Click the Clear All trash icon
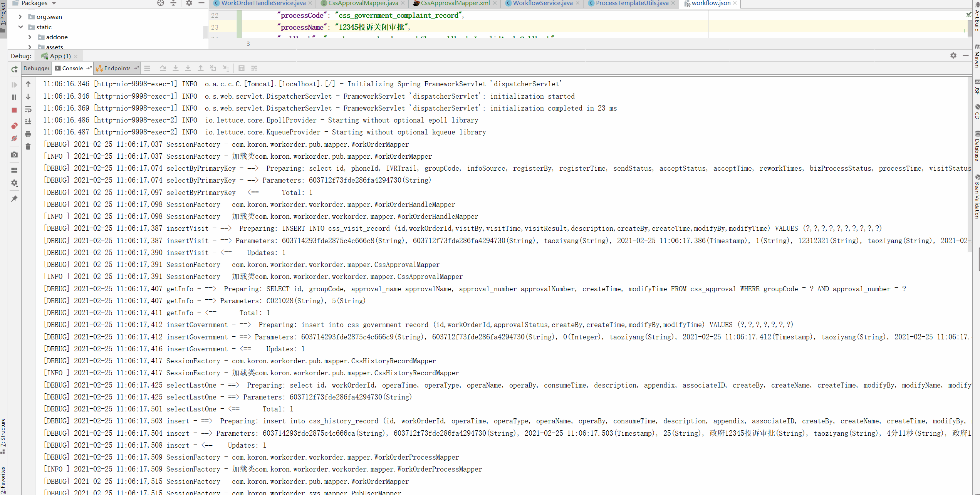 pyautogui.click(x=28, y=146)
